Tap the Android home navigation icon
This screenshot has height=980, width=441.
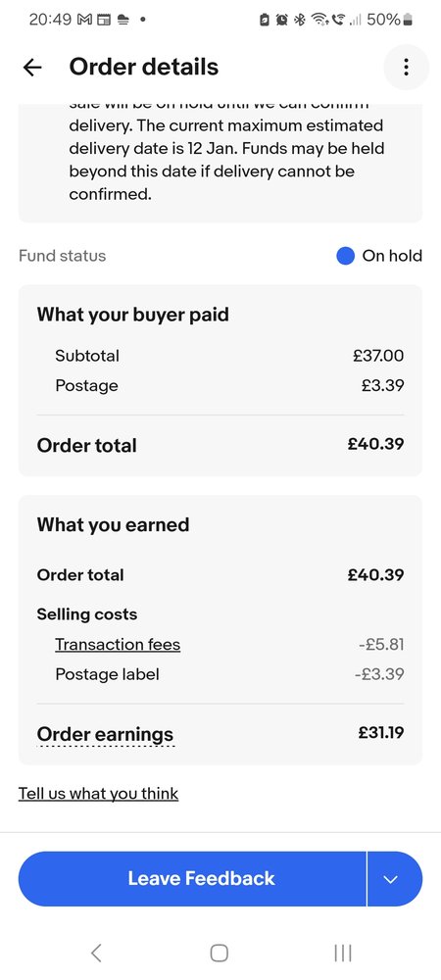(x=220, y=953)
